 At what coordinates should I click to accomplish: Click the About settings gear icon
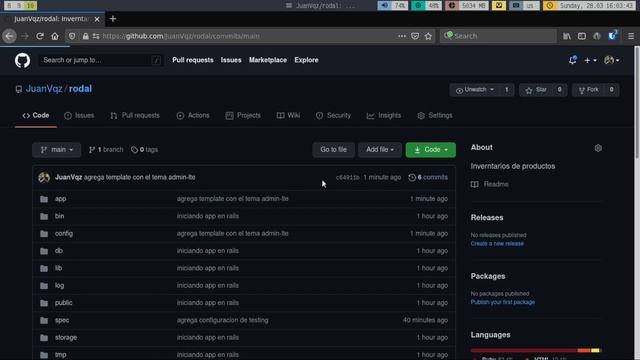click(598, 148)
